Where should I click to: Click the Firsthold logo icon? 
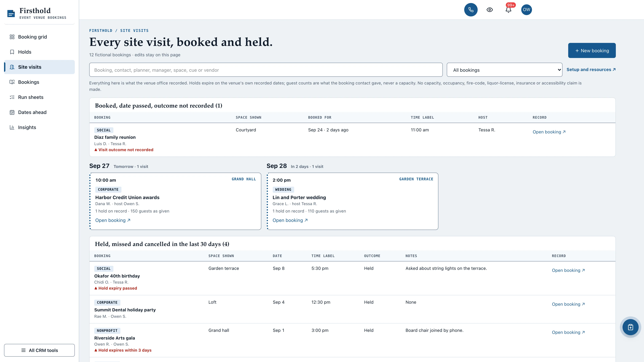[x=11, y=13]
